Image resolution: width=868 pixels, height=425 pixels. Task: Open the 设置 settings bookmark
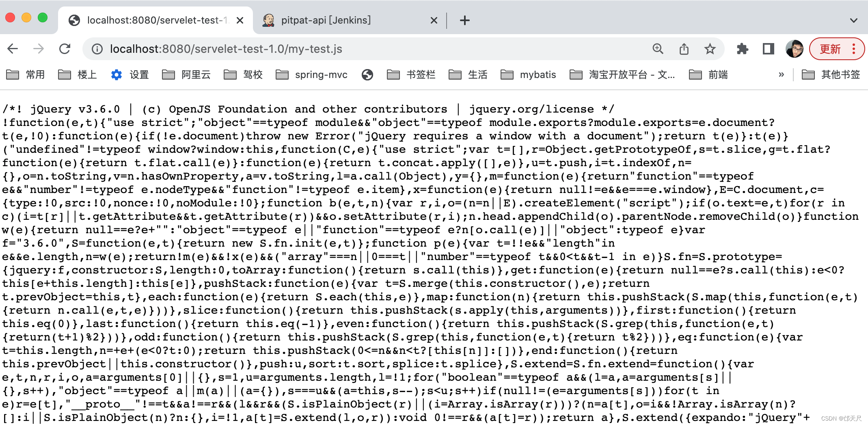130,75
